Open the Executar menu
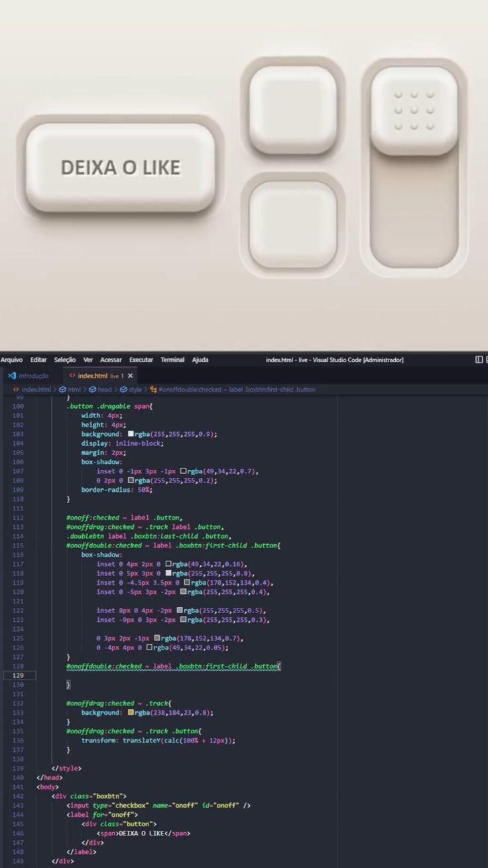 pyautogui.click(x=141, y=360)
